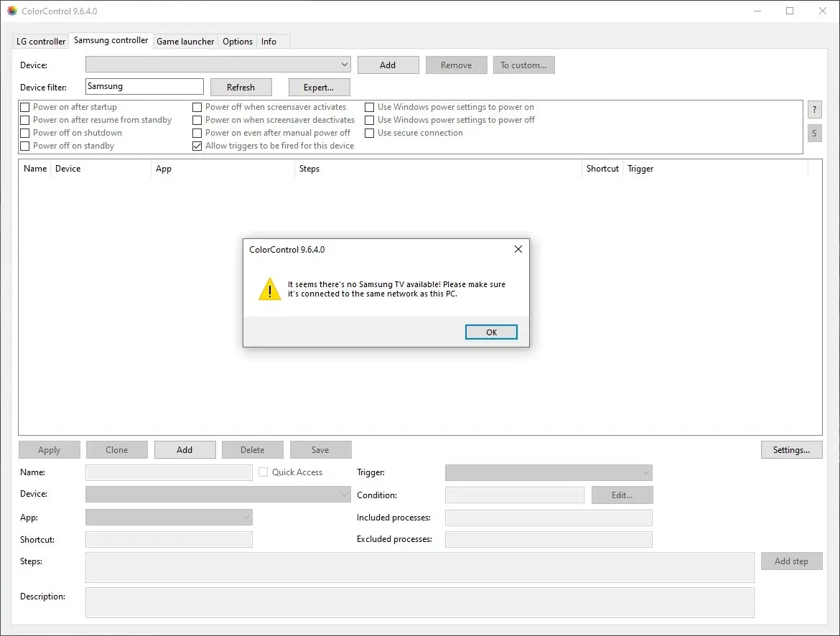840x636 pixels.
Task: Sort by the Name column header
Action: point(35,168)
